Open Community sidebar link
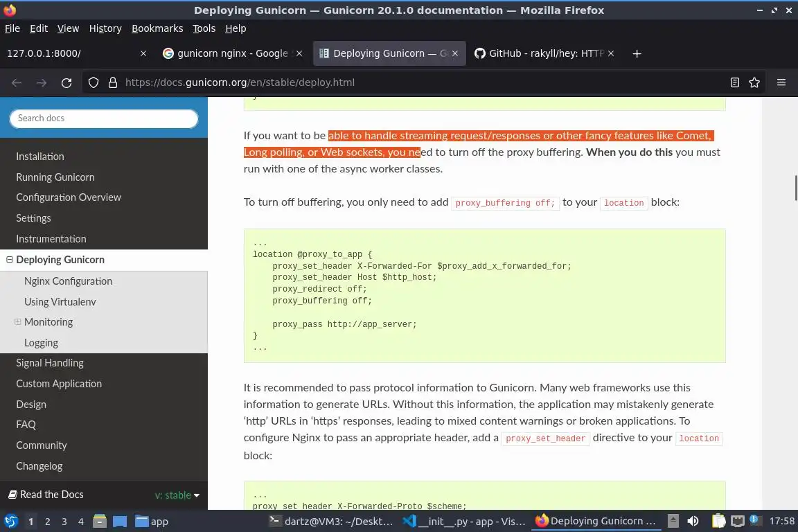This screenshot has width=798, height=532. click(42, 445)
